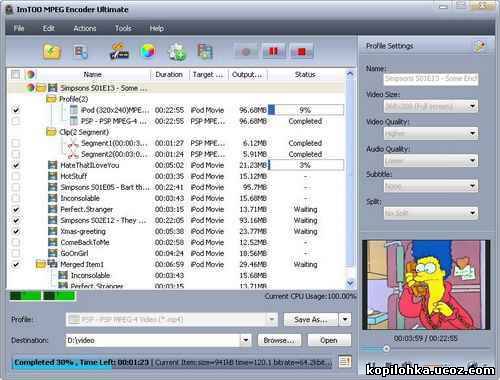Click the record/start encoding button

246,52
